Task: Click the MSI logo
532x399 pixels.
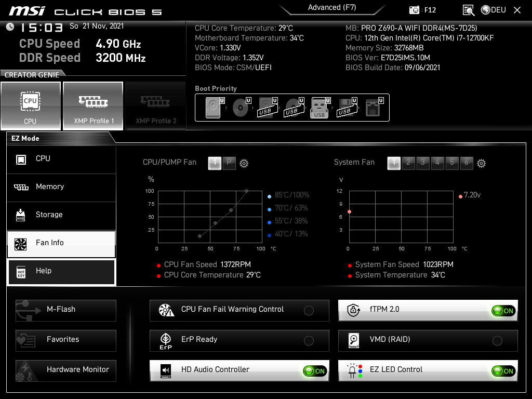Action: [x=27, y=11]
